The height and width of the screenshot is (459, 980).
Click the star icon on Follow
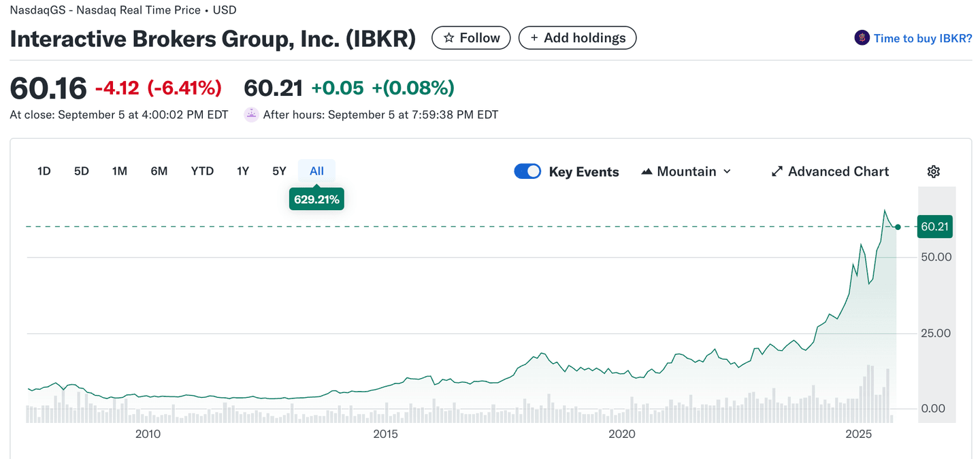pyautogui.click(x=449, y=38)
